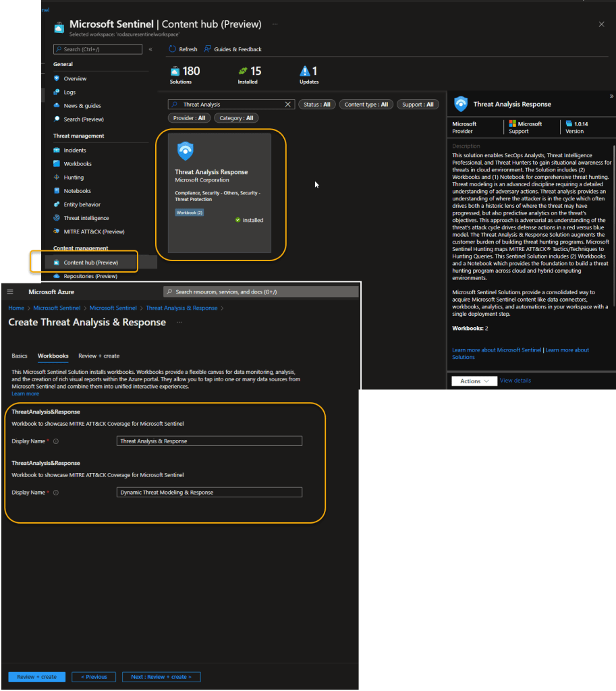This screenshot has height=691, width=616.
Task: Open Search (Preview) sidebar item
Action: [84, 119]
